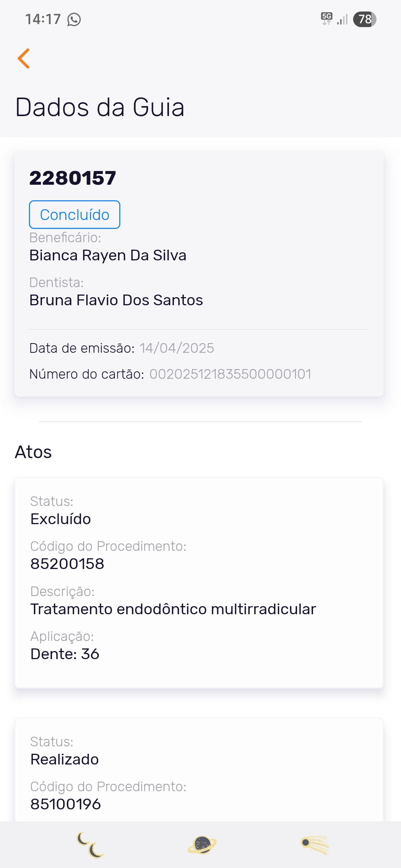Select guide number 2280157
This screenshot has height=868, width=401.
tap(73, 178)
